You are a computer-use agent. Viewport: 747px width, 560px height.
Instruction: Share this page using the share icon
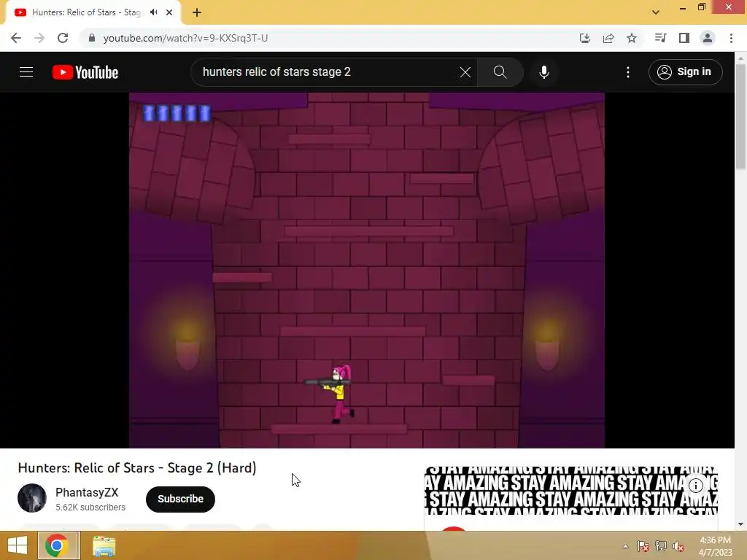click(608, 38)
